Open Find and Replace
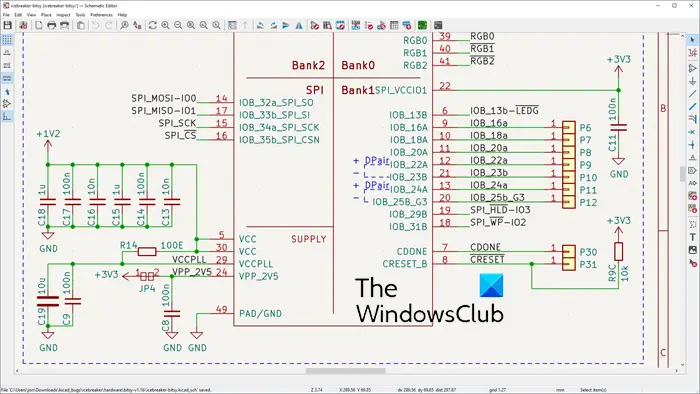 [x=137, y=25]
